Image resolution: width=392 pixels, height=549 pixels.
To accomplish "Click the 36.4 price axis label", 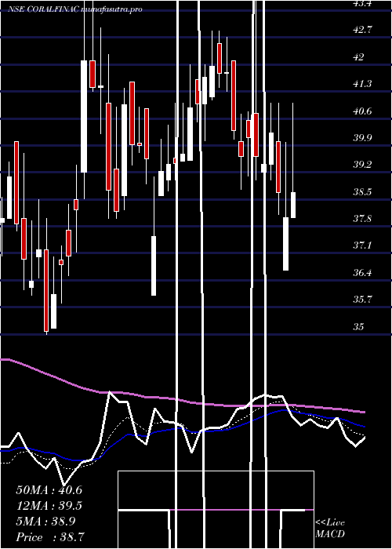I will [363, 273].
